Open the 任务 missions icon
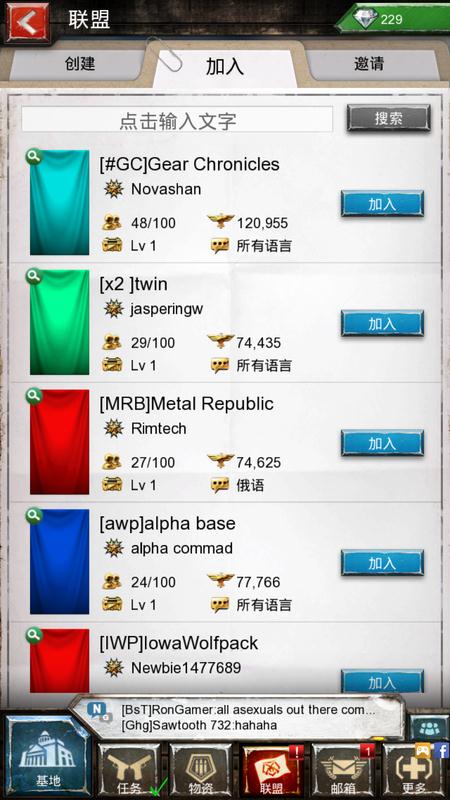This screenshot has width=450, height=800. (x=129, y=770)
